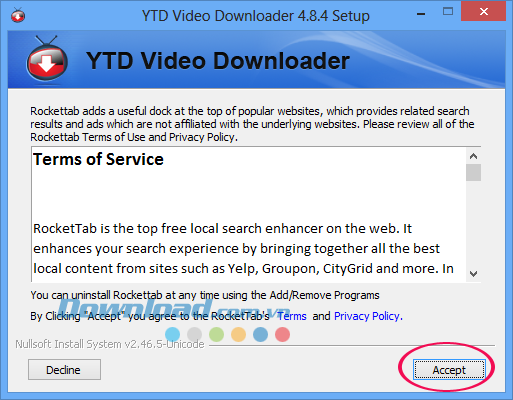Open the RocketTab Terms link
513x400 pixels.
[x=292, y=316]
